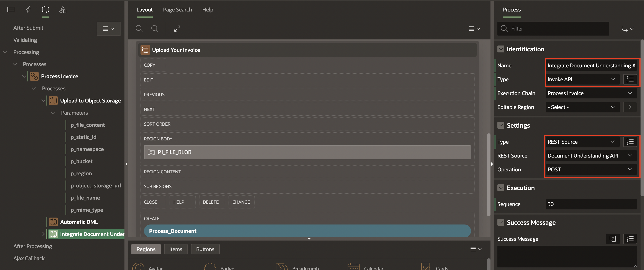This screenshot has width=644, height=270.
Task: Click the zoom in magnifier icon
Action: tap(155, 28)
